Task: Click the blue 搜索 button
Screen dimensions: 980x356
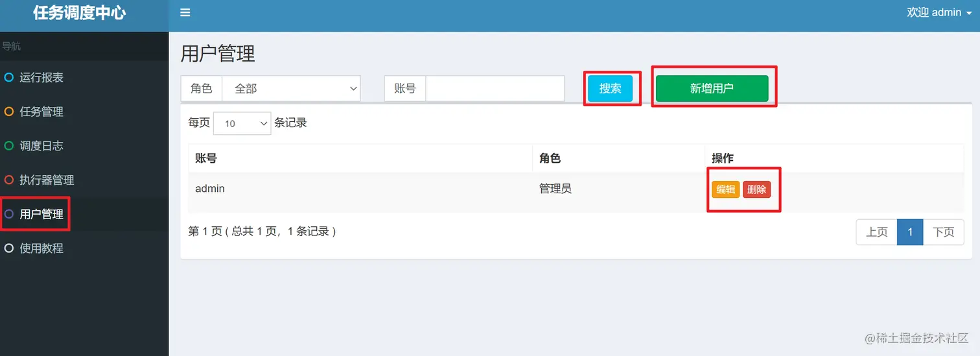Action: point(611,89)
